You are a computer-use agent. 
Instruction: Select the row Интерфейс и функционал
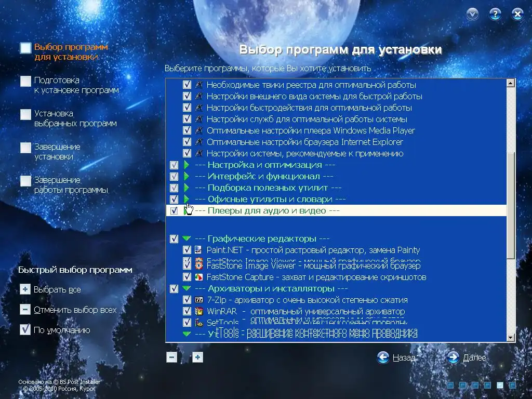[x=336, y=176]
